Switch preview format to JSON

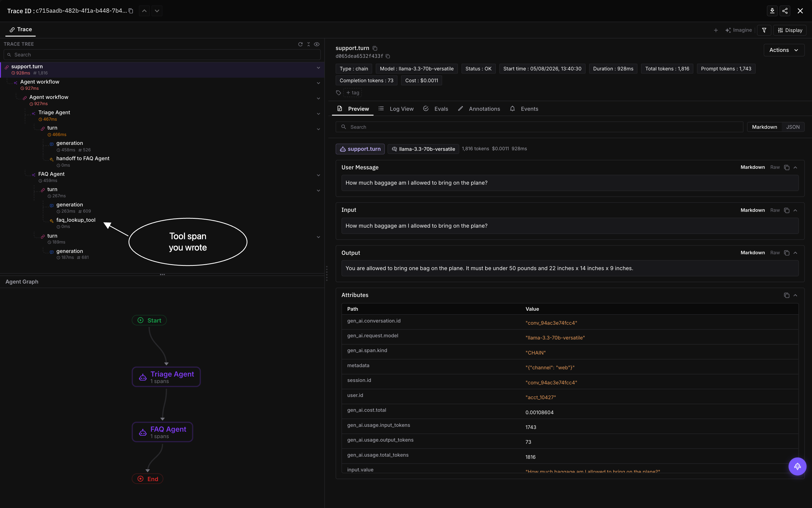click(793, 127)
